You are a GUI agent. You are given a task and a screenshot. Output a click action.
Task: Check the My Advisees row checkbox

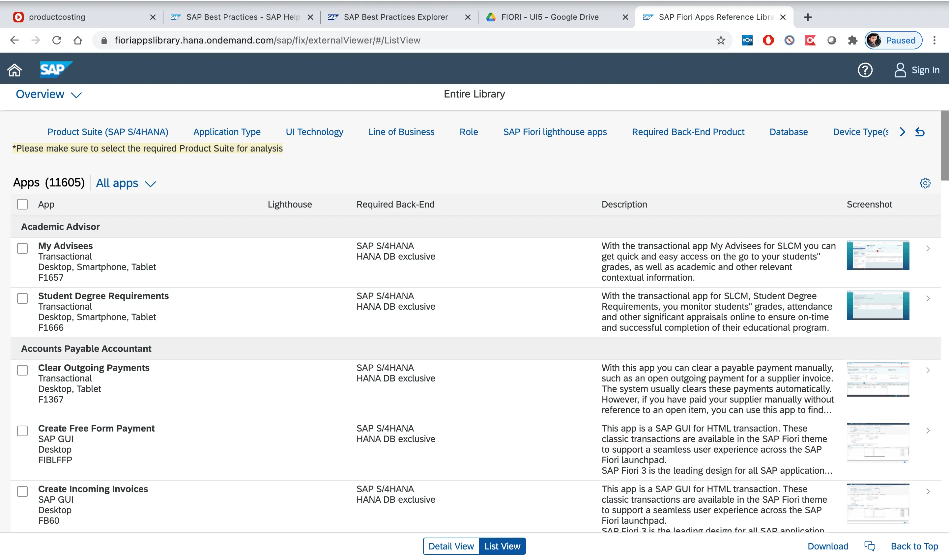pyautogui.click(x=22, y=248)
